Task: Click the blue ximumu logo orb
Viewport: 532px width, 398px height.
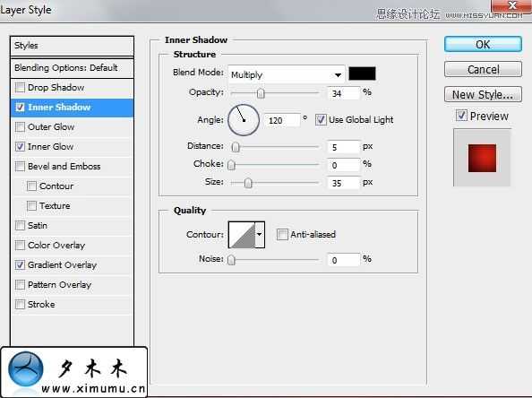Action: 26,369
